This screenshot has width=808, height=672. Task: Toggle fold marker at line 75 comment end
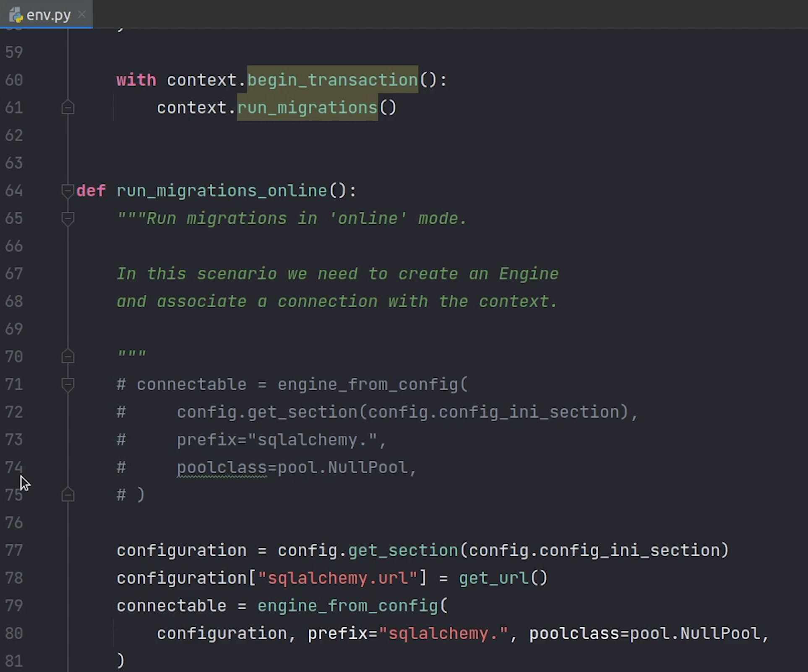(68, 495)
